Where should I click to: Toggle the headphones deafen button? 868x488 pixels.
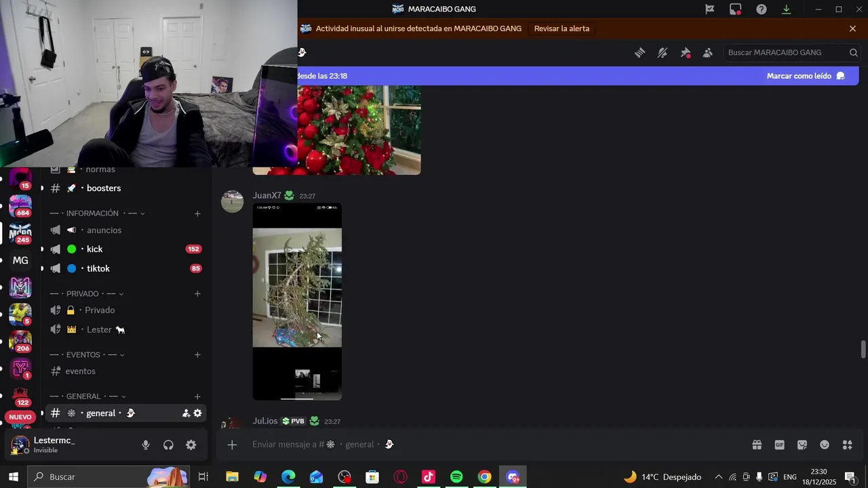tap(168, 445)
